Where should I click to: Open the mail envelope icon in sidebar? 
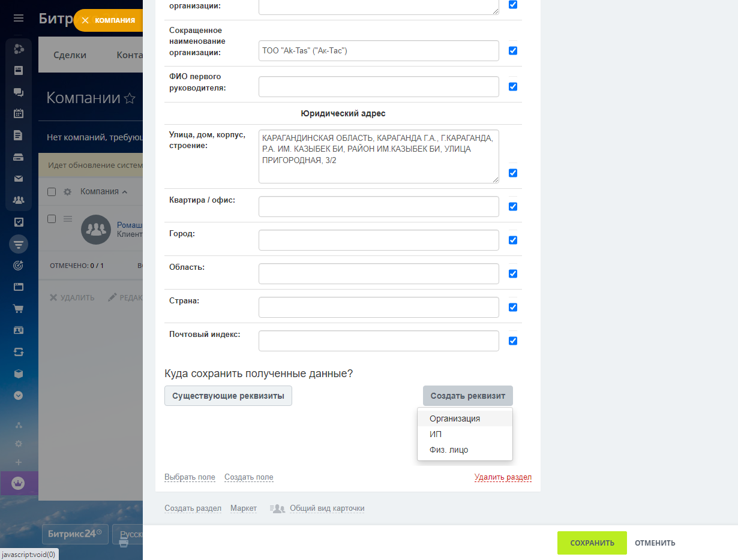19,179
